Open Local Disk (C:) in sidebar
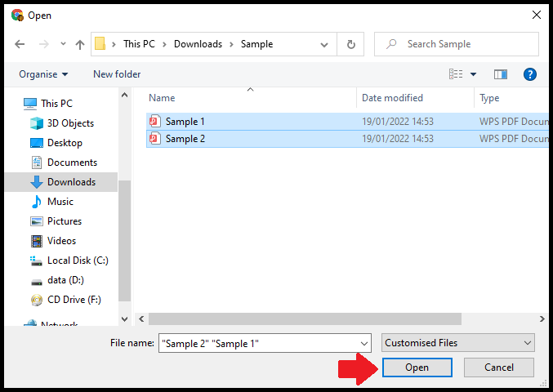Image resolution: width=553 pixels, height=392 pixels. point(78,261)
